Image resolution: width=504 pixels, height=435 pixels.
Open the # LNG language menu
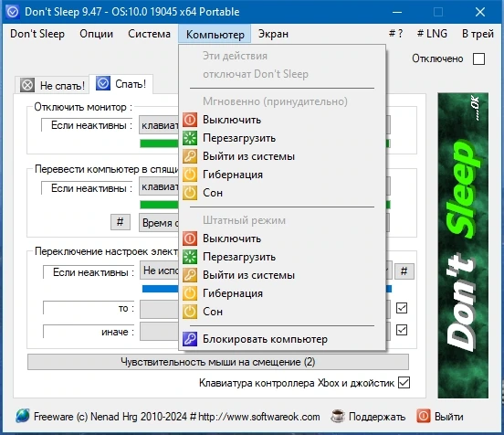(432, 34)
